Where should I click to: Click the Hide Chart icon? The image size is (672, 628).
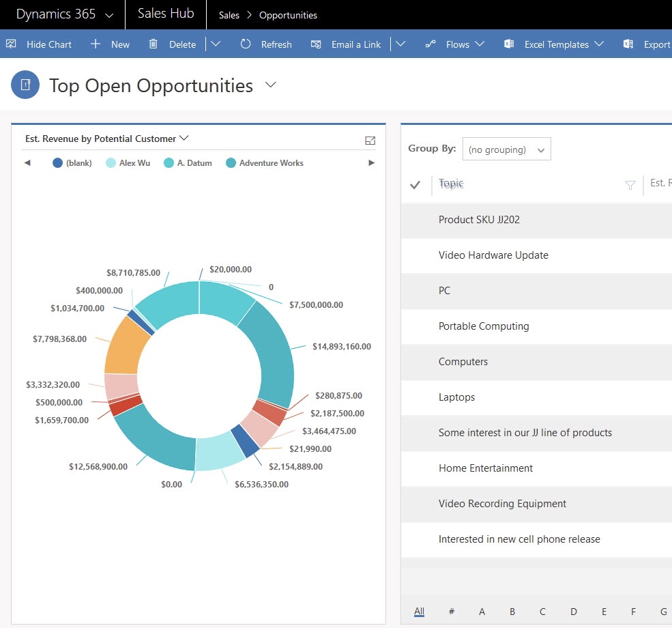(11, 44)
